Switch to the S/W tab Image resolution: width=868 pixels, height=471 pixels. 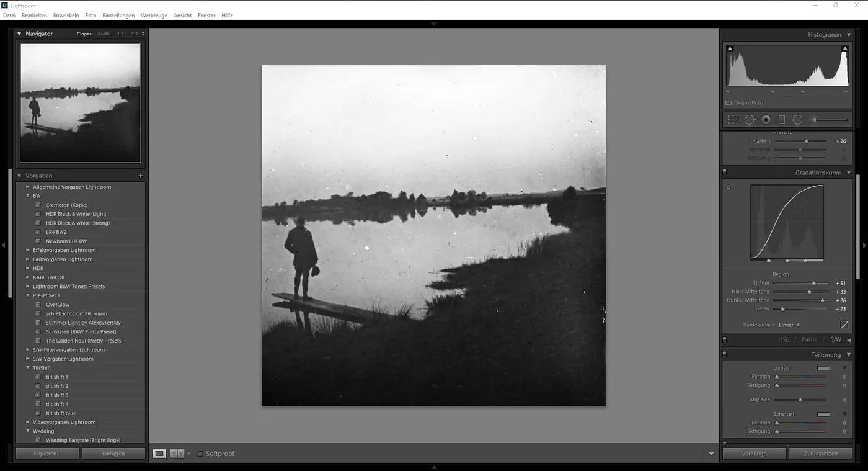point(836,339)
